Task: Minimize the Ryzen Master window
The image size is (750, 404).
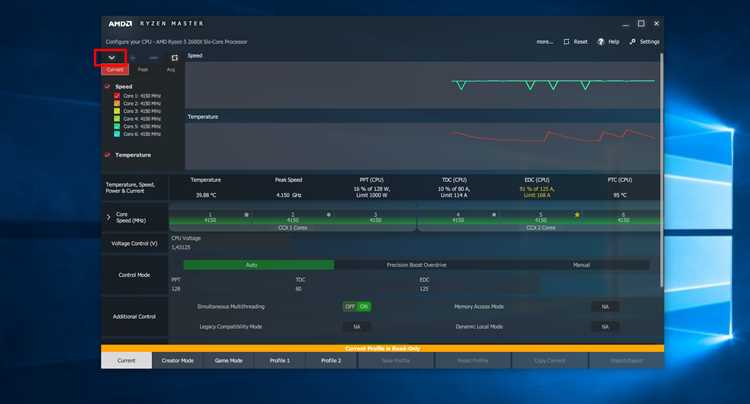Action: [625, 23]
